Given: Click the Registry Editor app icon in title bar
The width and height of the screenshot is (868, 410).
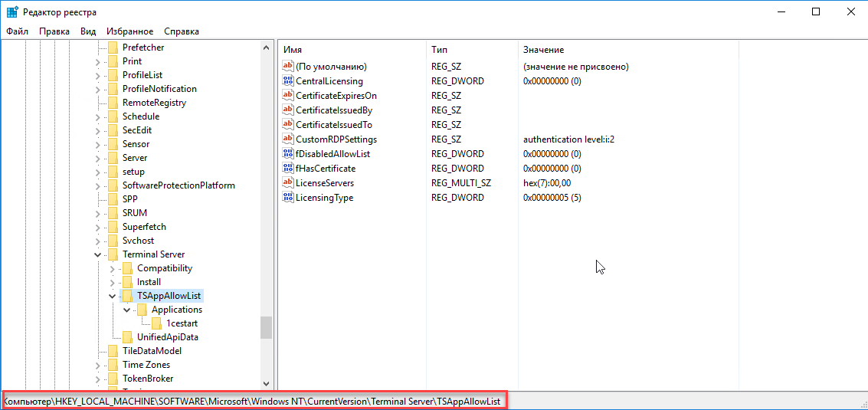Looking at the screenshot, I should click(x=11, y=11).
